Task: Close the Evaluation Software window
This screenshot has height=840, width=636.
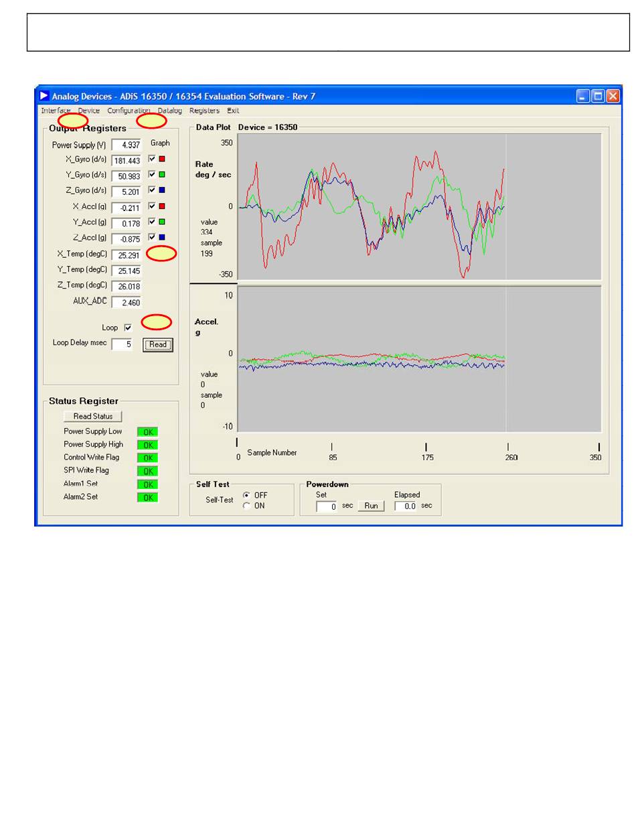Action: (613, 96)
